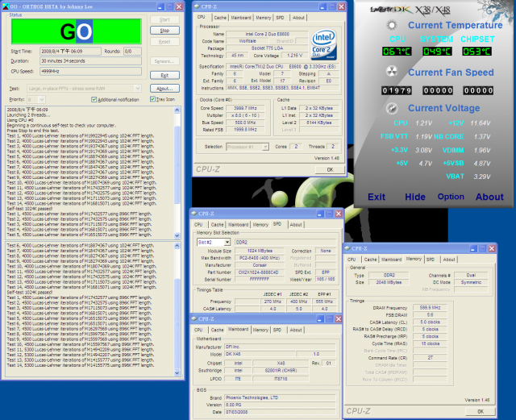
Task: Select Mainboard tab in the SPD CPU-Z window
Action: 239,224
